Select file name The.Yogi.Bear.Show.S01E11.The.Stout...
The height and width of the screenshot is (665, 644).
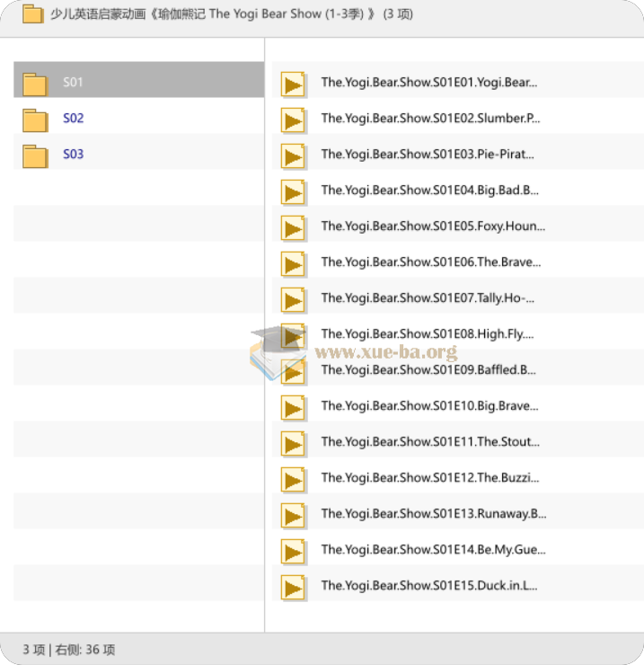[x=430, y=442]
